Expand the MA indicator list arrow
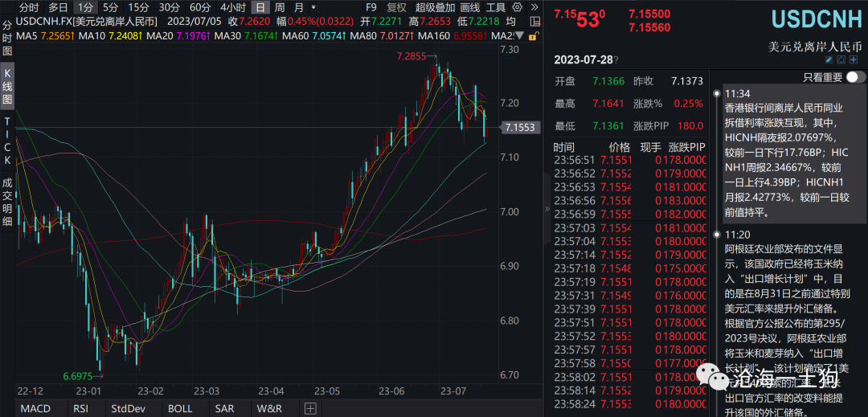Image resolution: width=868 pixels, height=417 pixels. [x=518, y=36]
